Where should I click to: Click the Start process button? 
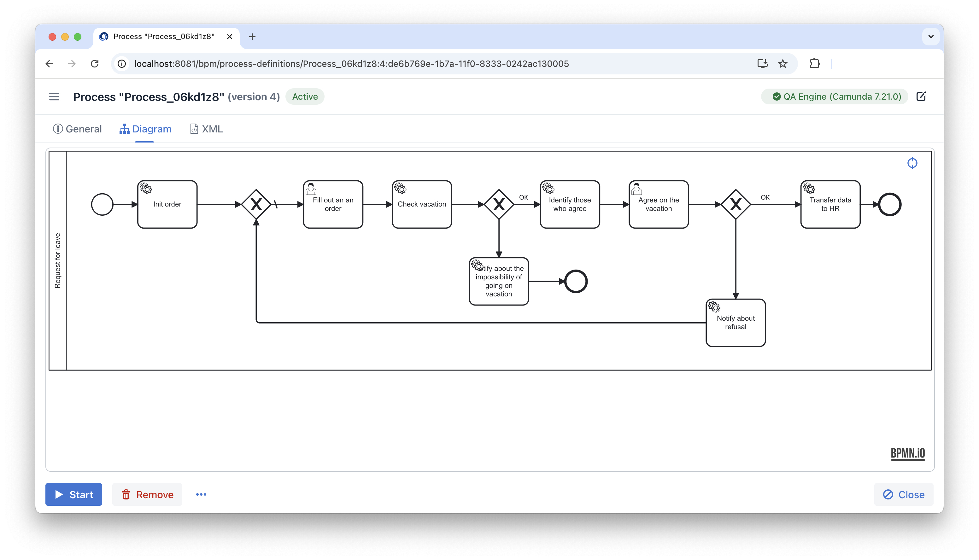coord(74,494)
